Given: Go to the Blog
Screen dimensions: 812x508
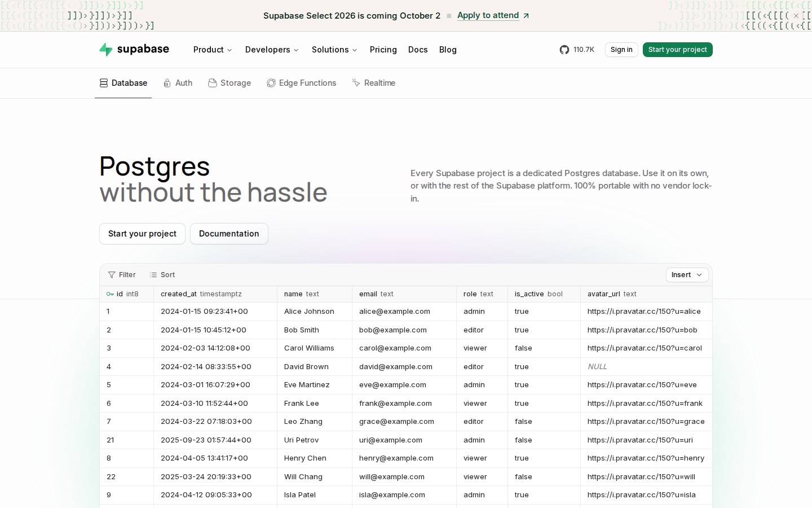Looking at the screenshot, I should pos(448,50).
